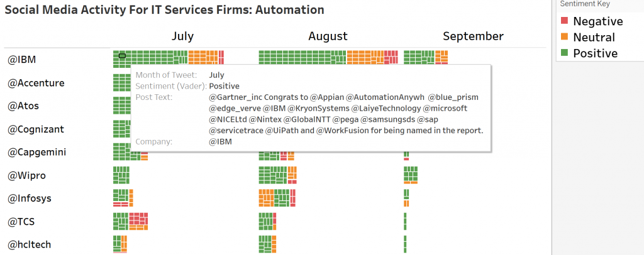Click the August column header
This screenshot has width=644, height=255.
point(328,36)
